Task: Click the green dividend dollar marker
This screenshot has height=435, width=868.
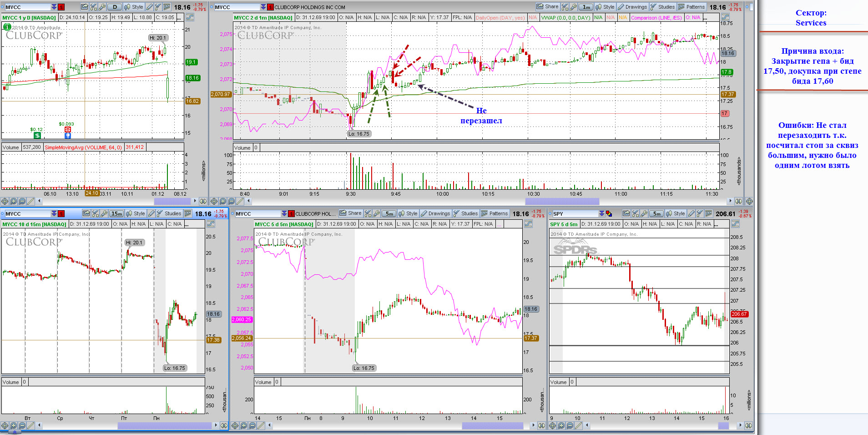Action: (x=37, y=136)
